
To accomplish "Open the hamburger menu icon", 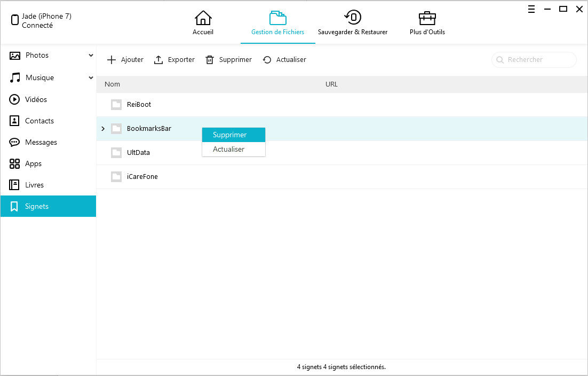I will [x=531, y=9].
